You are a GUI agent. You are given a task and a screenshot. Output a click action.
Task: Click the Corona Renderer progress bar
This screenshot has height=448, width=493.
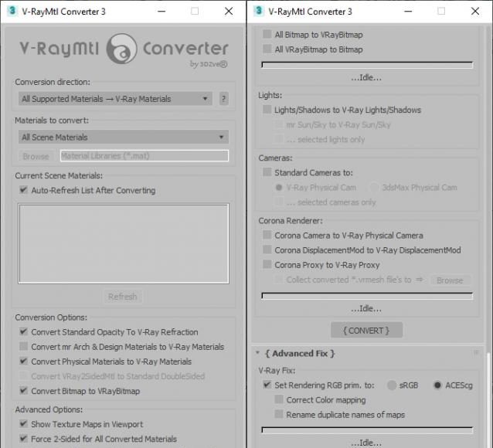[367, 295]
